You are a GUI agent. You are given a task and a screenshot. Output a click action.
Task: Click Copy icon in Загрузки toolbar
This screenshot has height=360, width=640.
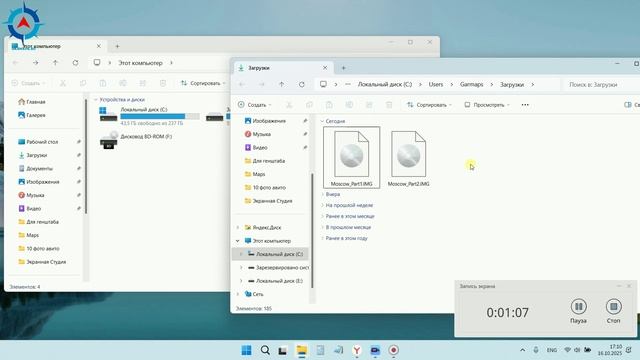(x=309, y=105)
